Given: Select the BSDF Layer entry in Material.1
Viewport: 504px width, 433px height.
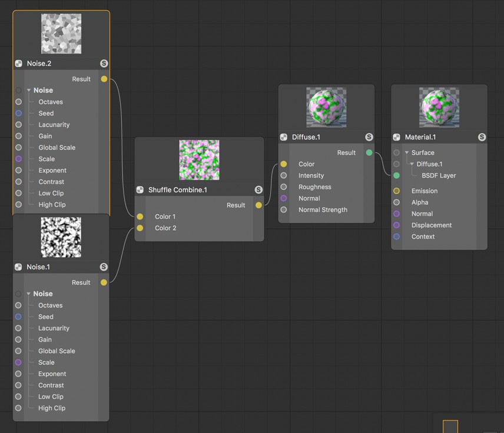Looking at the screenshot, I should point(439,175).
